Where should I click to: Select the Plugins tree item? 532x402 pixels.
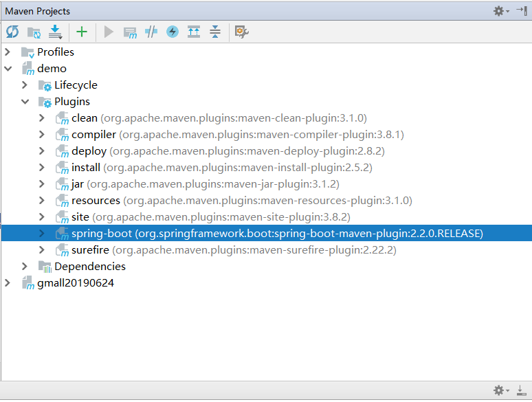click(72, 102)
